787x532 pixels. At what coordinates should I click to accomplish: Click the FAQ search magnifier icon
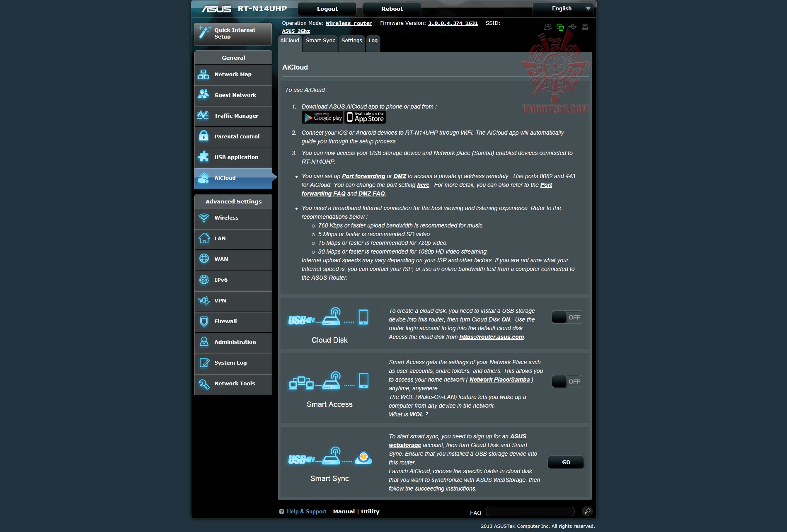[x=587, y=511]
